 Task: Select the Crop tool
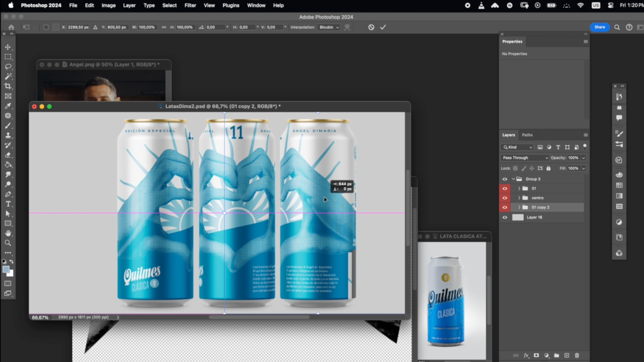[8, 86]
